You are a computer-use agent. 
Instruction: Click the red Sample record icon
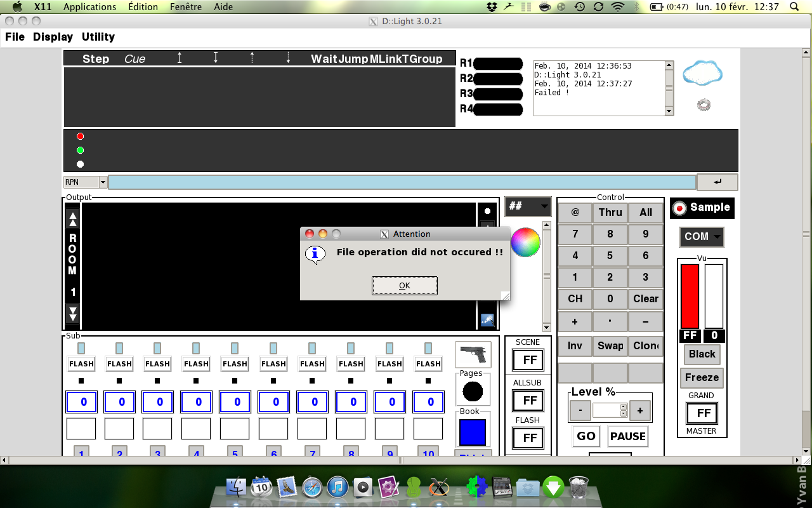tap(680, 208)
